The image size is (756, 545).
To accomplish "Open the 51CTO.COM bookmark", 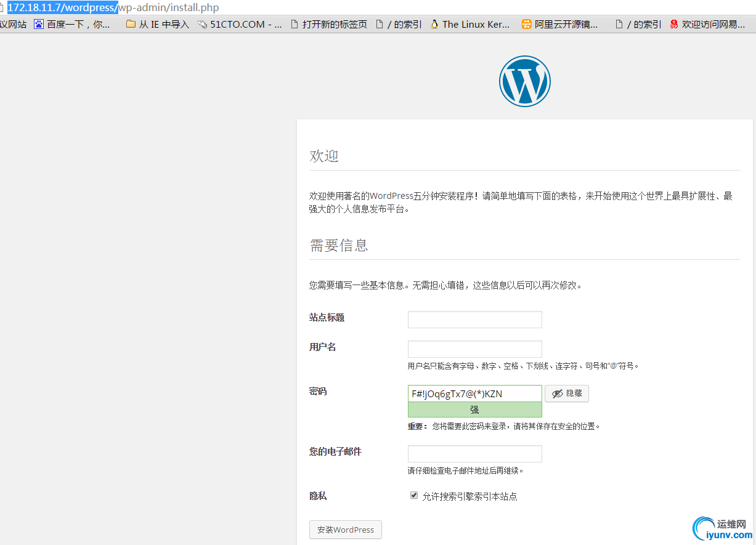I will (240, 25).
